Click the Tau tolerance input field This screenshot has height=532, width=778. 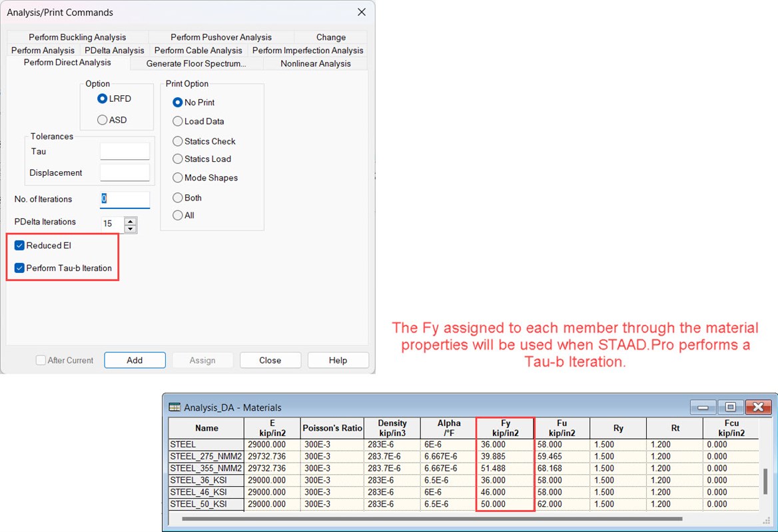[x=125, y=151]
